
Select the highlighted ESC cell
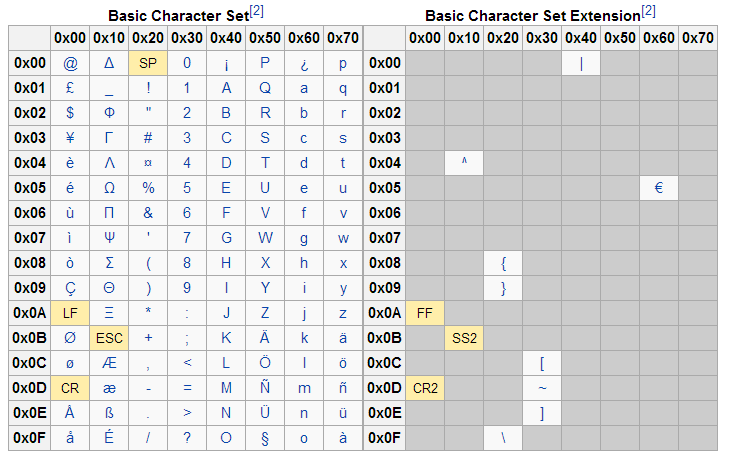click(x=109, y=338)
